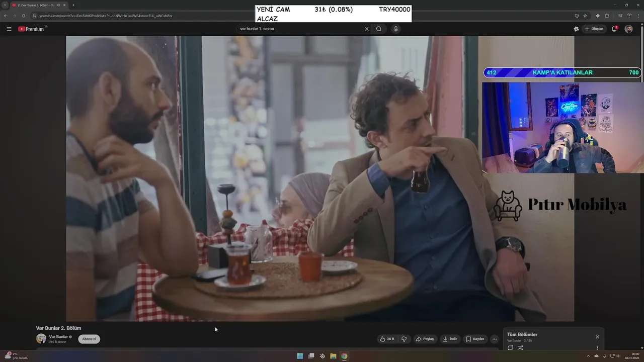Open the volume tray icon
This screenshot has height=362, width=644.
click(618, 356)
